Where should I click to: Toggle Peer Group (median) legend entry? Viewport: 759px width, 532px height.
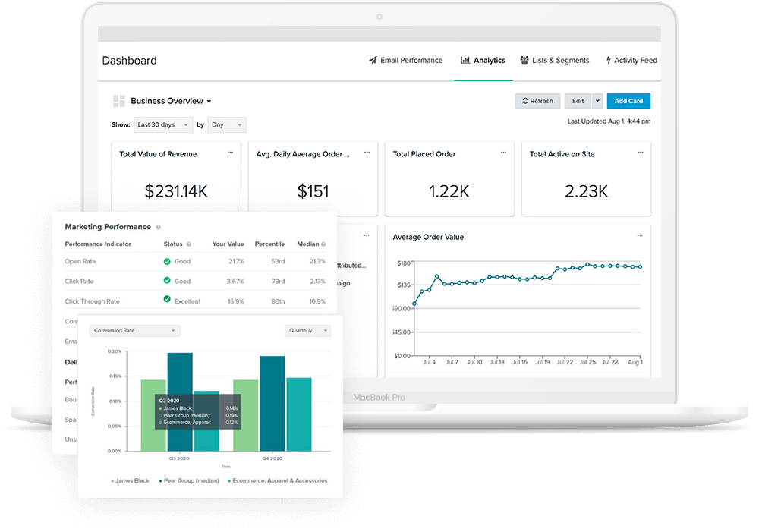pos(189,480)
